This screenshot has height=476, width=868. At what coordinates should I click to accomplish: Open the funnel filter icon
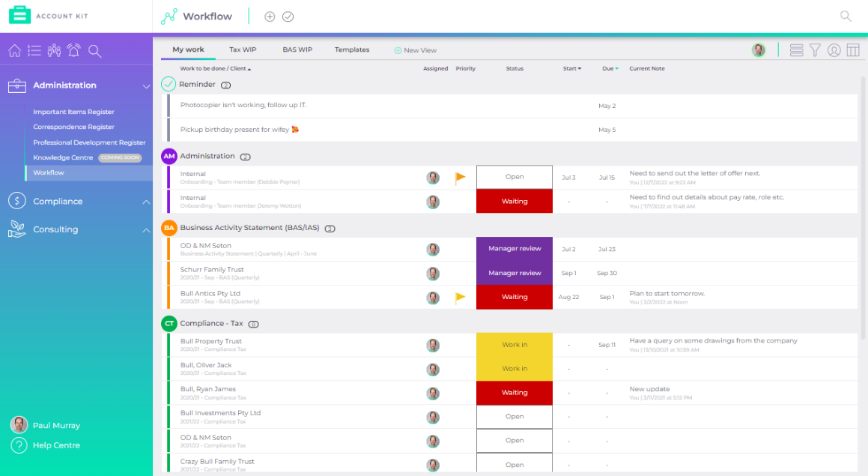click(x=815, y=50)
